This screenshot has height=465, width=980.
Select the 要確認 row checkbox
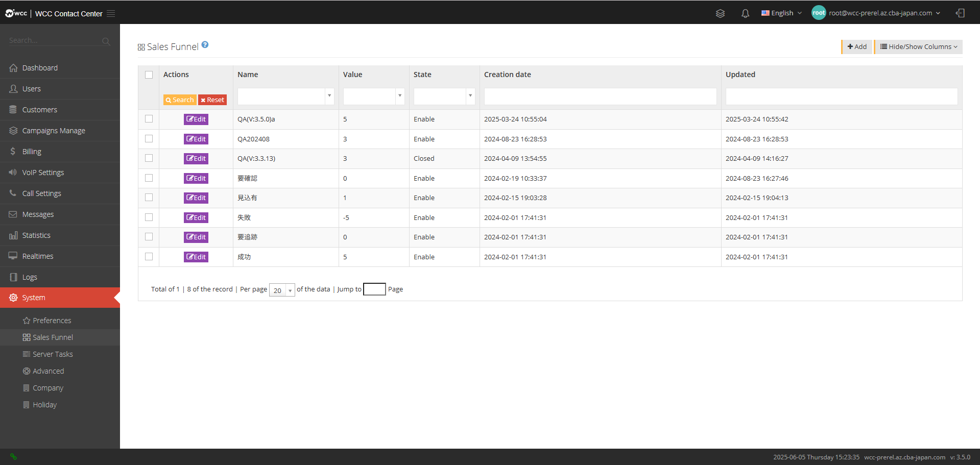pos(149,178)
